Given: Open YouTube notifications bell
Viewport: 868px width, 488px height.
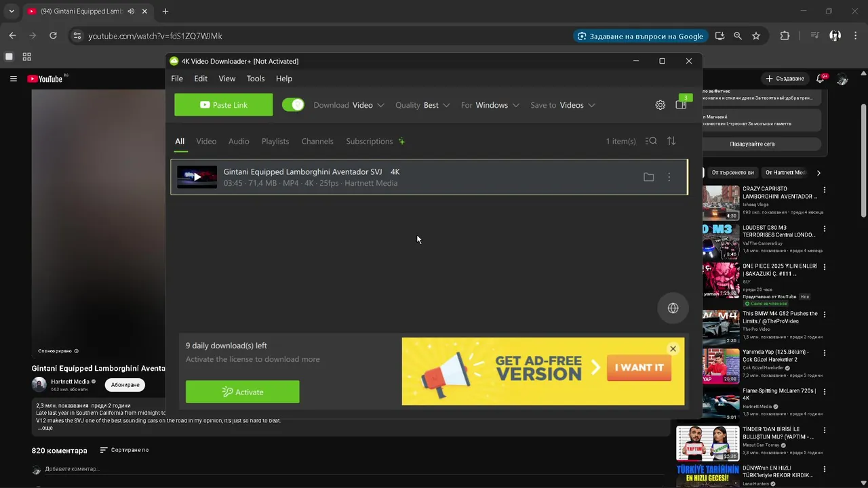Looking at the screenshot, I should coord(821,79).
